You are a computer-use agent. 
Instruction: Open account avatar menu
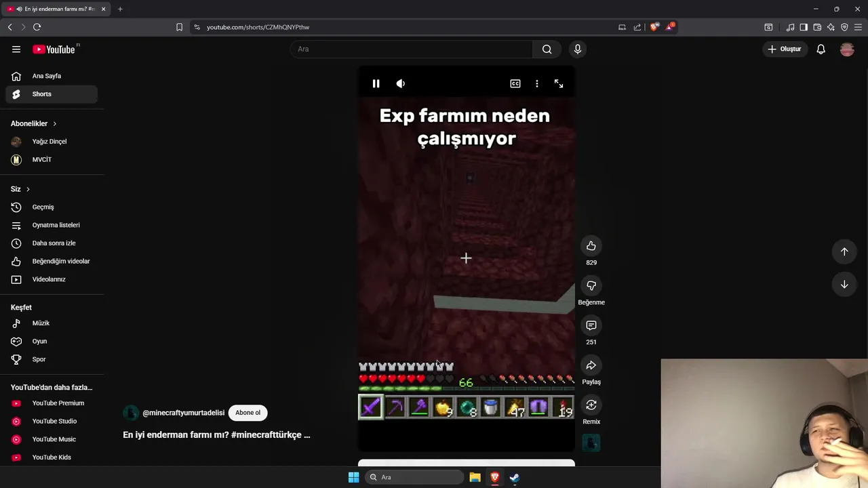847,49
